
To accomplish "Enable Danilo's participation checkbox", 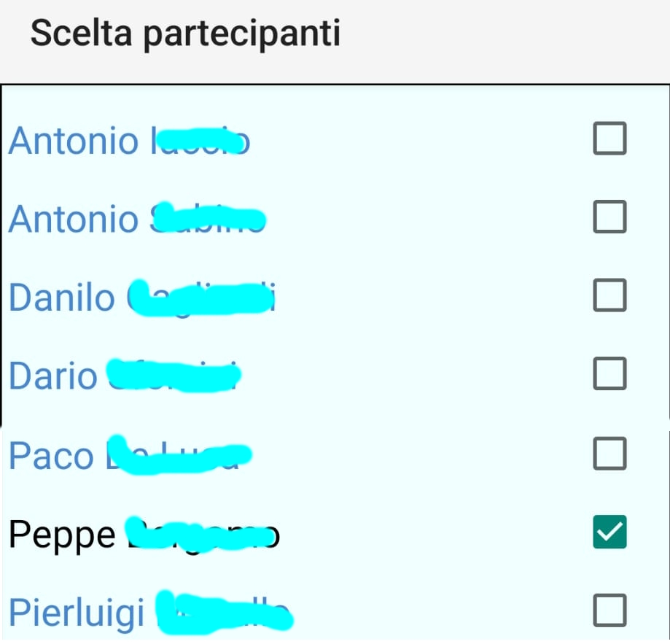I will click(609, 296).
